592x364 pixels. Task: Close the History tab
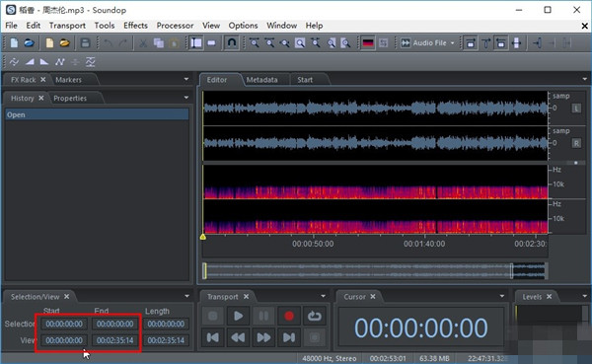41,98
